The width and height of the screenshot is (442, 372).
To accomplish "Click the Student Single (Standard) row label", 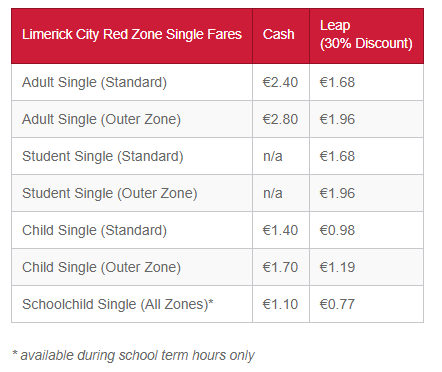I will (x=103, y=156).
